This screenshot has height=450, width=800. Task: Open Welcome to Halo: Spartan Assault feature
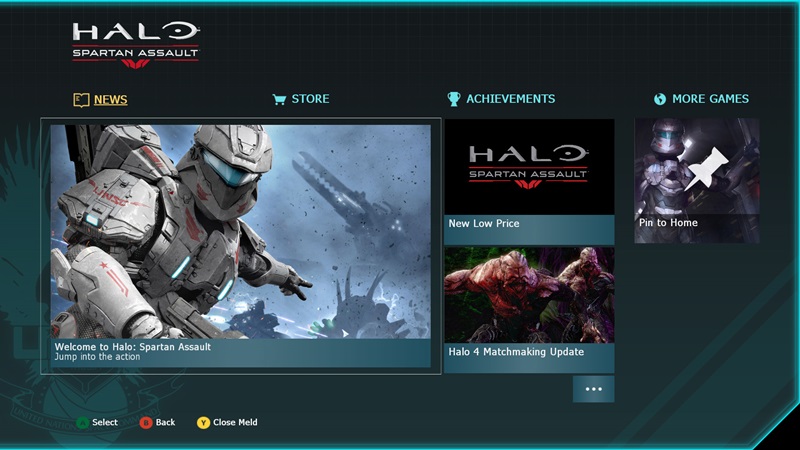click(x=241, y=246)
